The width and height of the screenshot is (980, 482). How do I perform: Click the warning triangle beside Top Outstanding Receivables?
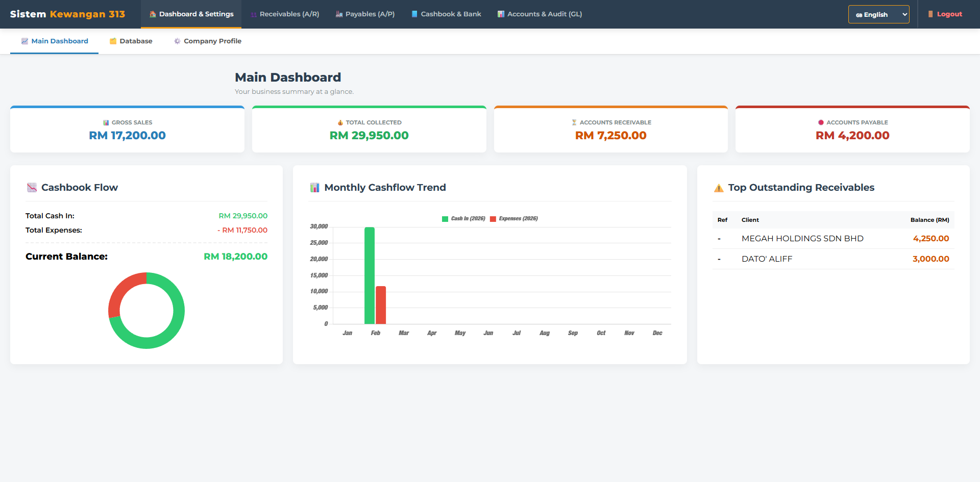pyautogui.click(x=718, y=187)
